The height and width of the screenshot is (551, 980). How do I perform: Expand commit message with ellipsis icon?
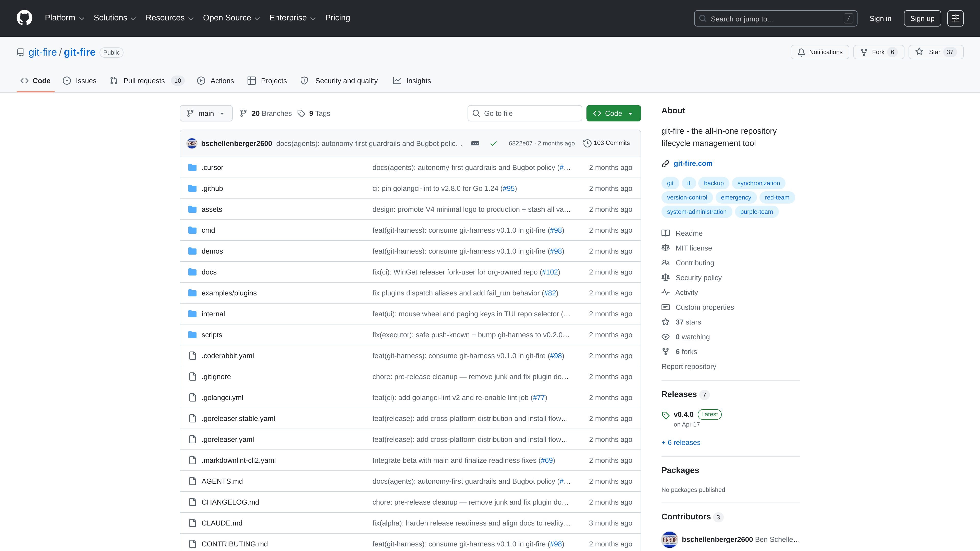point(475,143)
